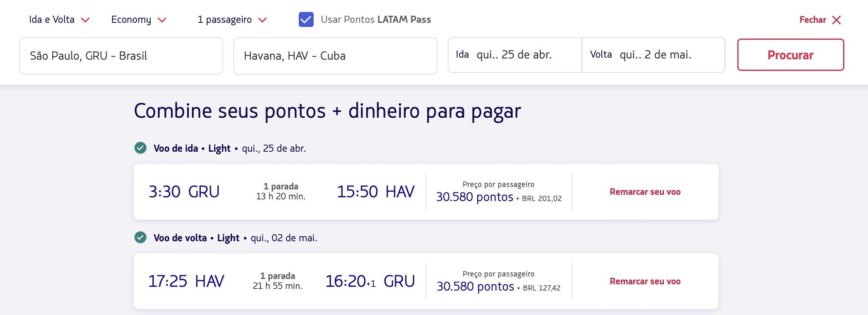The height and width of the screenshot is (315, 868).
Task: Click the Procurar search button
Action: click(790, 55)
